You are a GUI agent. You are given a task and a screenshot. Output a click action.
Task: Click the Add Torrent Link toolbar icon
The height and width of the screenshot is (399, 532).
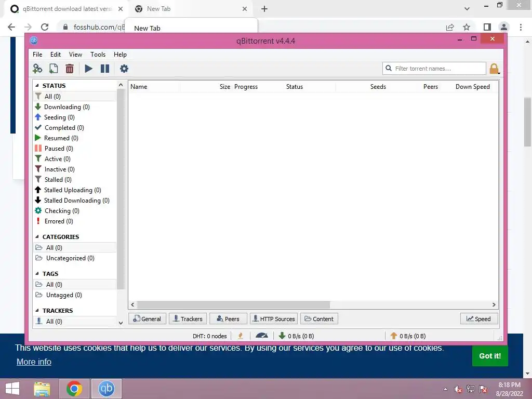37,69
